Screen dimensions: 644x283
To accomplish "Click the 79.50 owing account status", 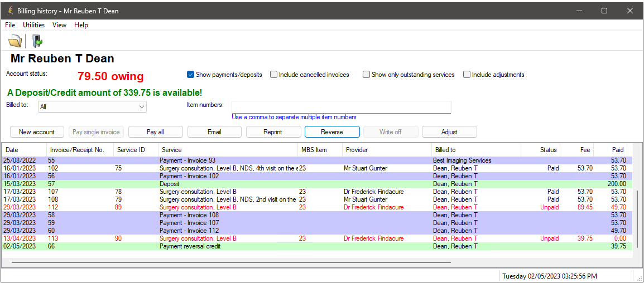I will (110, 76).
